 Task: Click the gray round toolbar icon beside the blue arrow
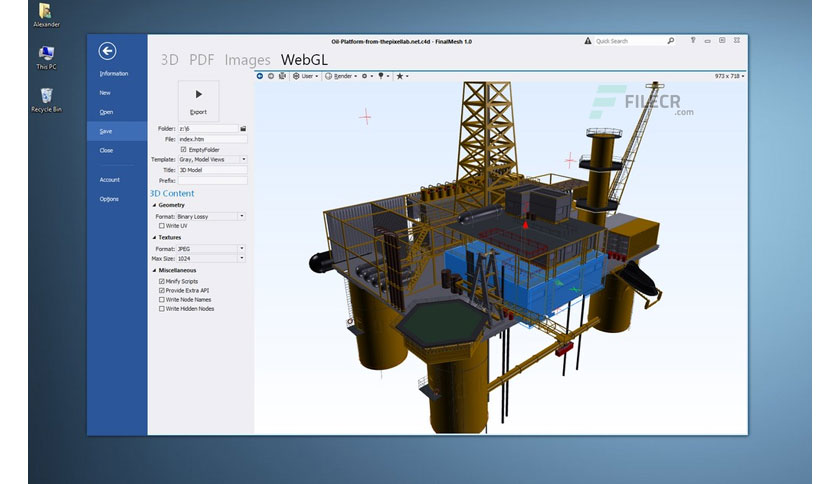[x=271, y=76]
